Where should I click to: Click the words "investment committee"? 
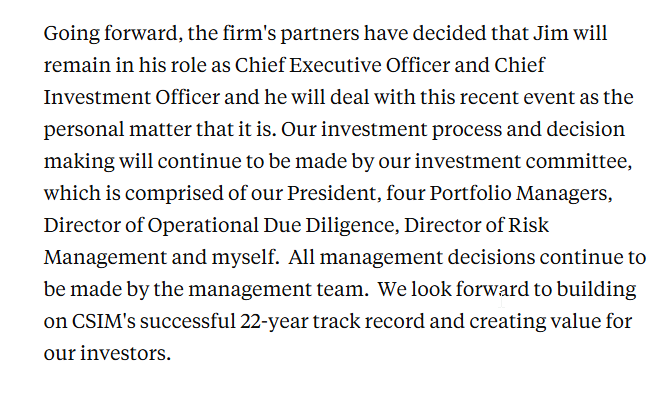click(x=522, y=161)
